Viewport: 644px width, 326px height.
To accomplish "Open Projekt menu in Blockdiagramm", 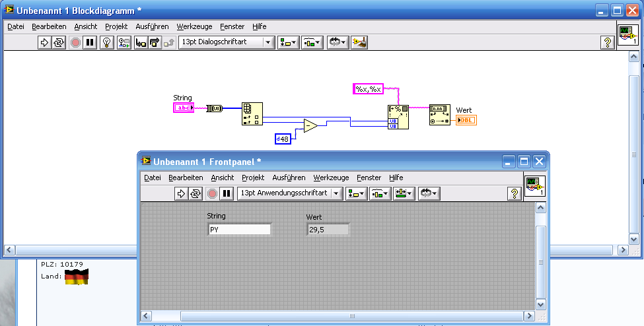I will (x=116, y=26).
